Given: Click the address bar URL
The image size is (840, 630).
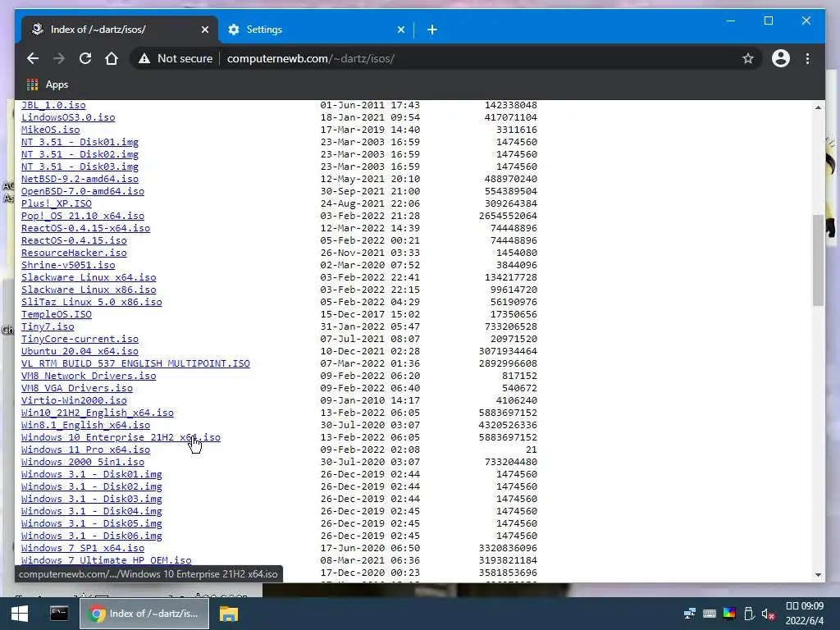Looking at the screenshot, I should click(x=311, y=58).
